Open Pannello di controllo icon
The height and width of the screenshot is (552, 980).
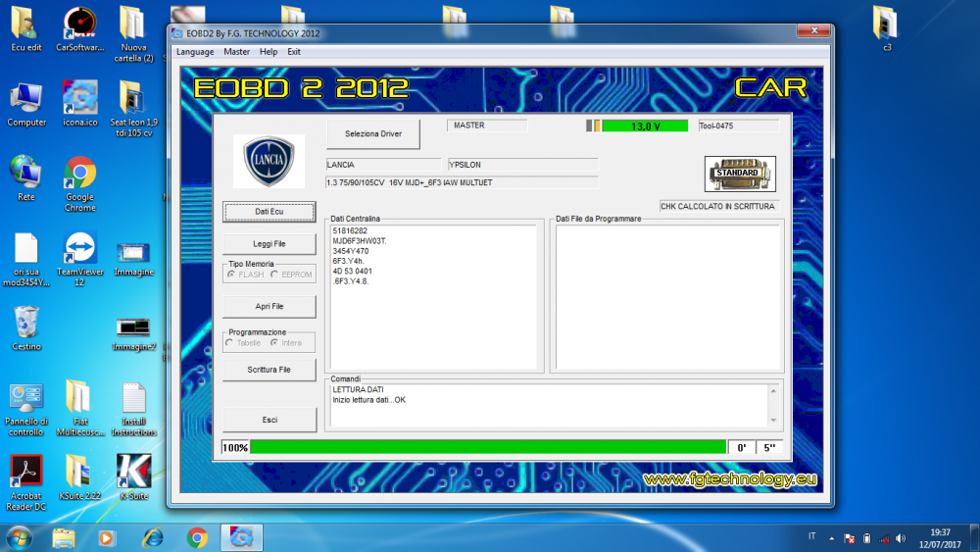coord(26,410)
